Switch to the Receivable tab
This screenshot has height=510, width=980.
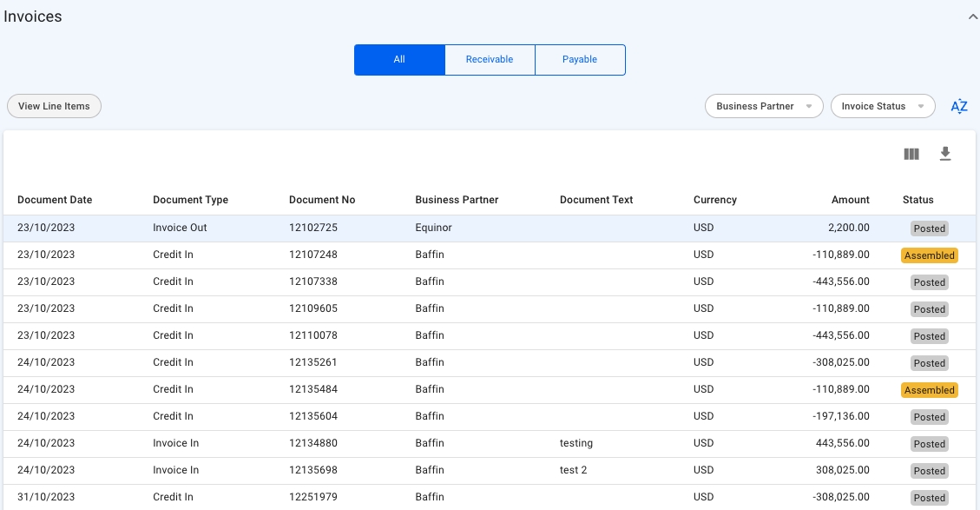click(490, 60)
